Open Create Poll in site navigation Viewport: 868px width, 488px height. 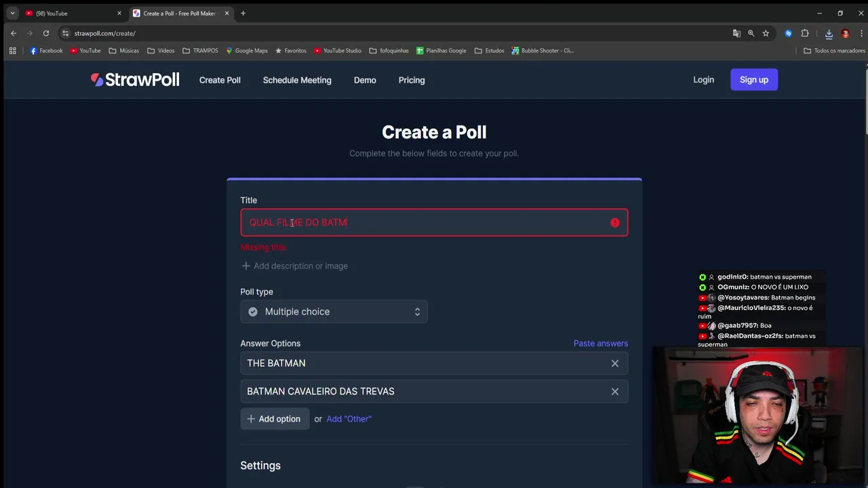[220, 80]
